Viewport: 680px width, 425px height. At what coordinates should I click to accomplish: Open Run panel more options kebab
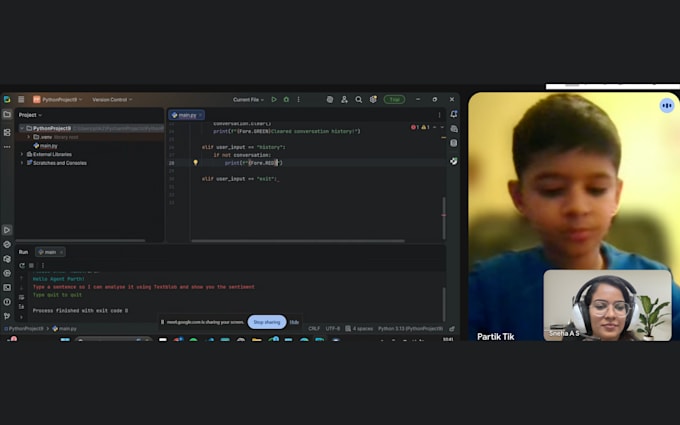[x=42, y=265]
